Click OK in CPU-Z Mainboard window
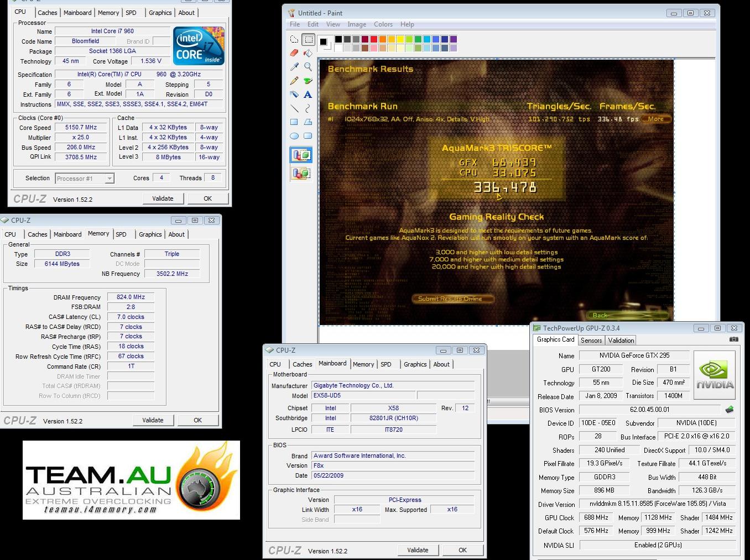Image resolution: width=750 pixels, height=560 pixels. point(463,550)
